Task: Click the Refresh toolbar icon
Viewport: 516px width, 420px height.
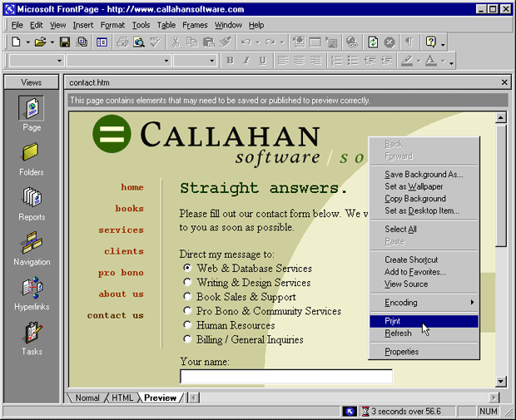Action: coord(373,42)
